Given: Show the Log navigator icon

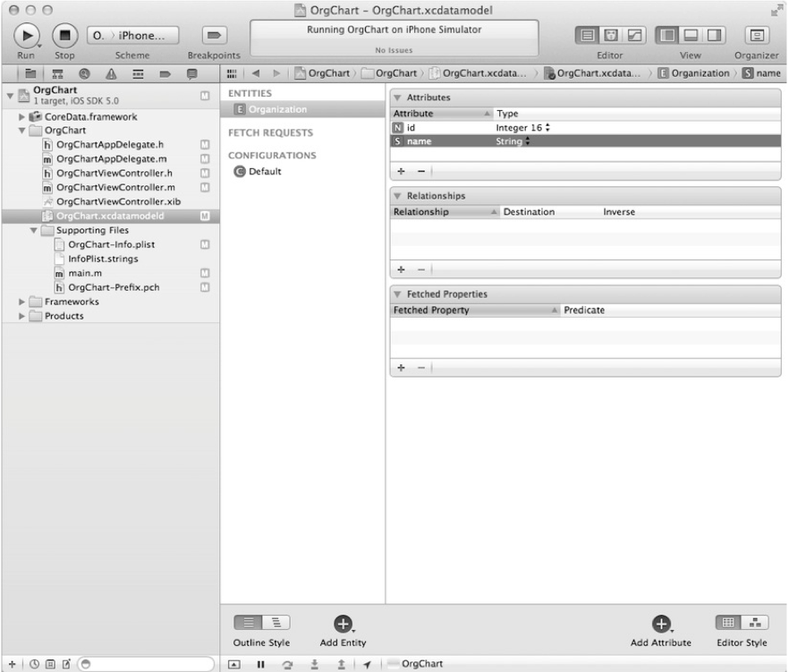Looking at the screenshot, I should [x=191, y=74].
